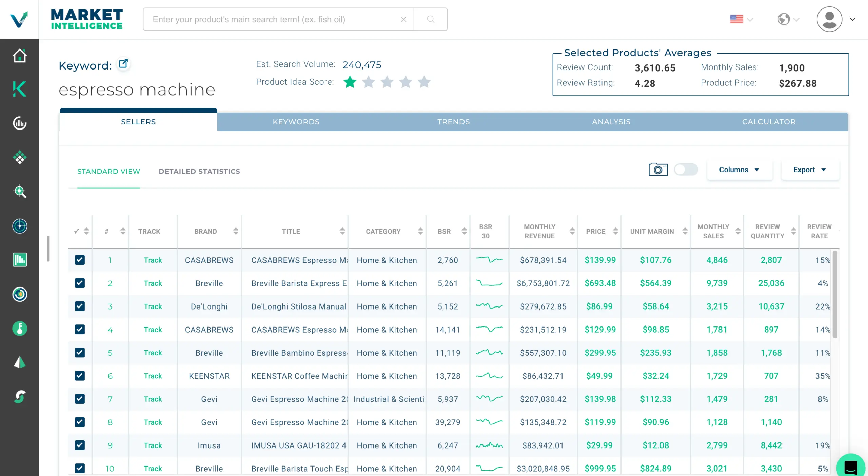The height and width of the screenshot is (476, 868).
Task: Uncheck row 9 Imusa checkbox
Action: (x=80, y=445)
